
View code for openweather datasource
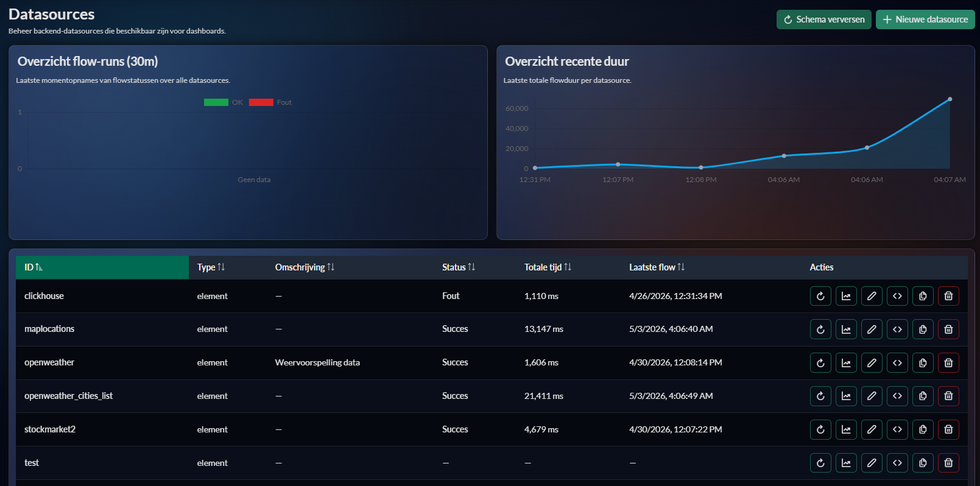click(897, 363)
